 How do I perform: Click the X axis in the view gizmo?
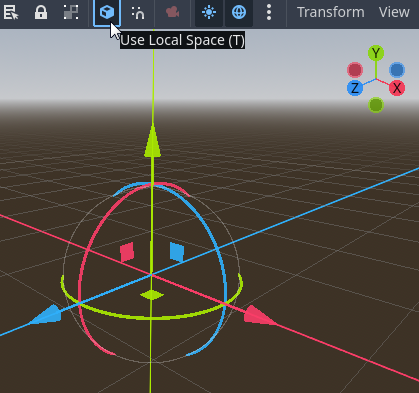397,88
